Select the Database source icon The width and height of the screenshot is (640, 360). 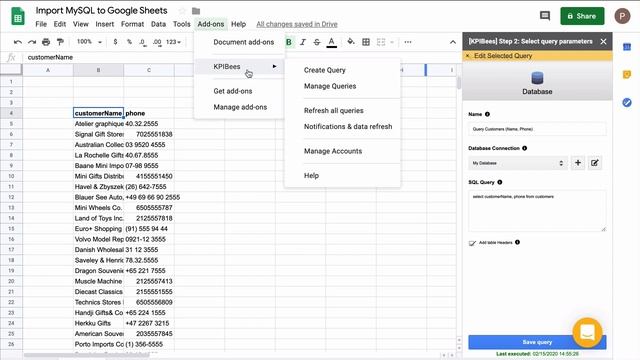[x=537, y=78]
